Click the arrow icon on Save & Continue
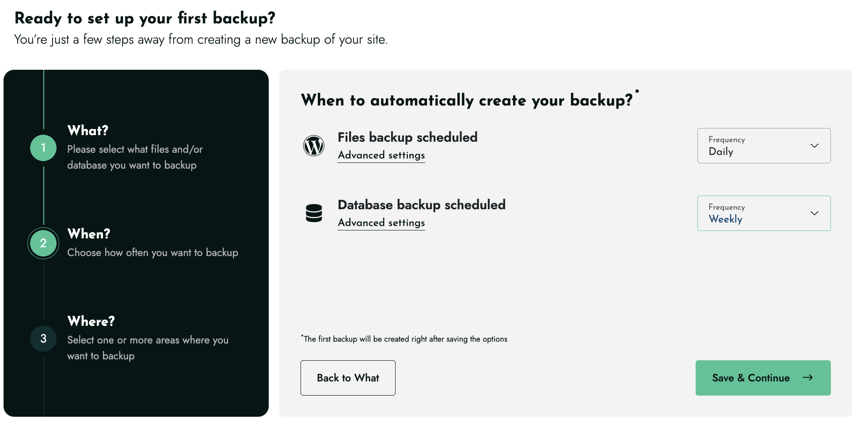868x430 pixels. coord(807,377)
